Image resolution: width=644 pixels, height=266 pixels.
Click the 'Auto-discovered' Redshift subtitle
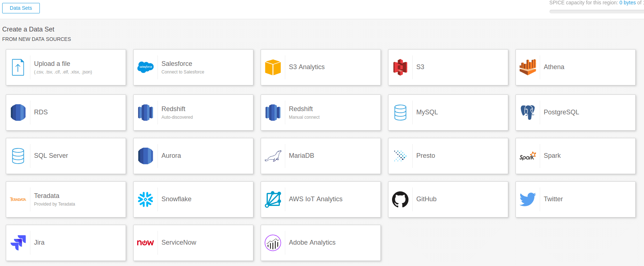pyautogui.click(x=177, y=117)
